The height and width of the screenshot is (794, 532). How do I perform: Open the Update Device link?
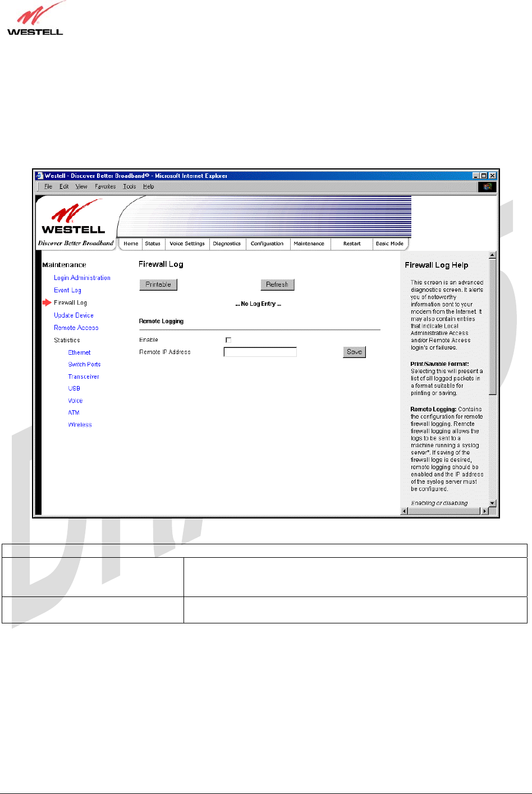74,315
